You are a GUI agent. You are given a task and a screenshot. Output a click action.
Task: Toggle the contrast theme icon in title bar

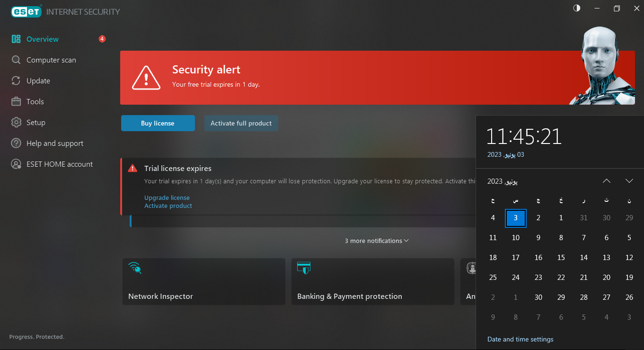(x=576, y=9)
